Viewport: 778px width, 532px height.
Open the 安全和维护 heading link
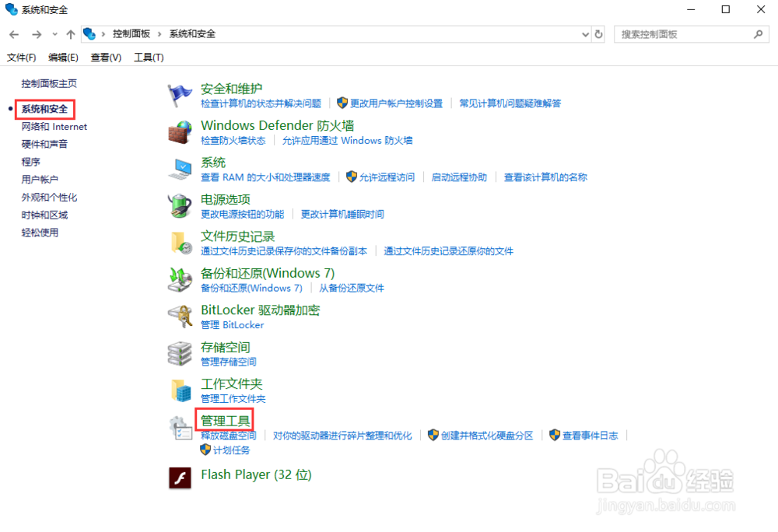231,89
